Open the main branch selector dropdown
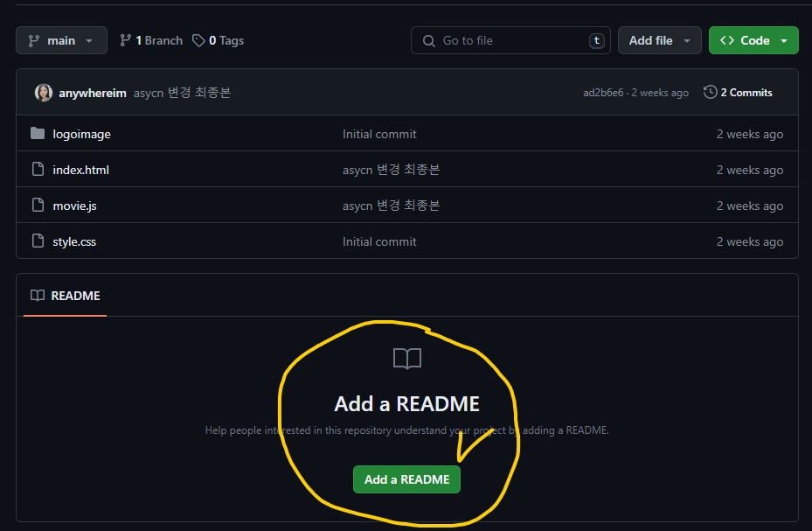 coord(62,40)
